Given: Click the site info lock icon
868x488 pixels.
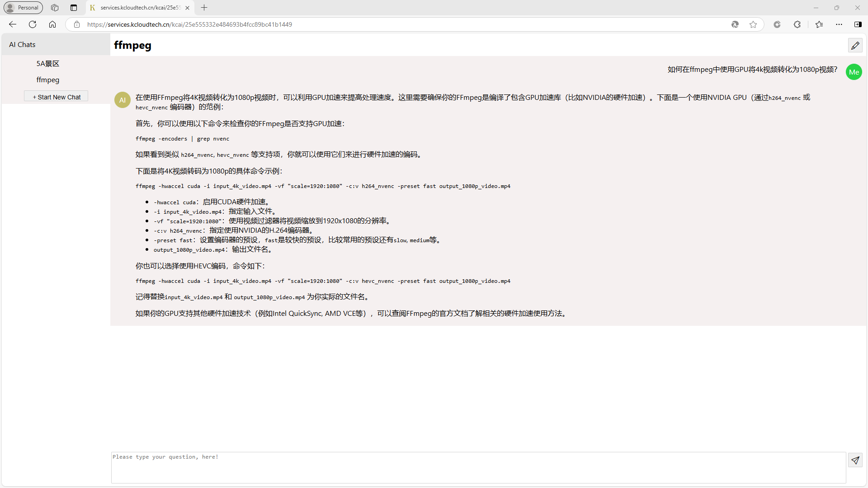Looking at the screenshot, I should click(77, 24).
